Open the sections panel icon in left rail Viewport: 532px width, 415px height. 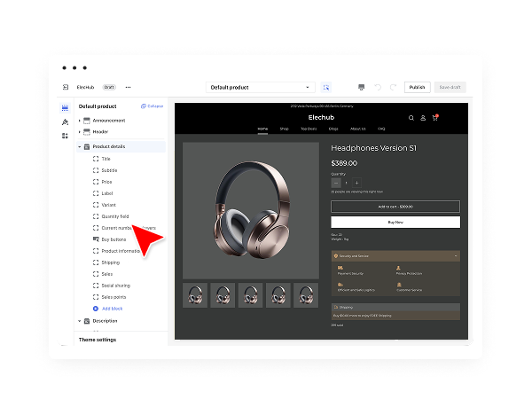[66, 107]
